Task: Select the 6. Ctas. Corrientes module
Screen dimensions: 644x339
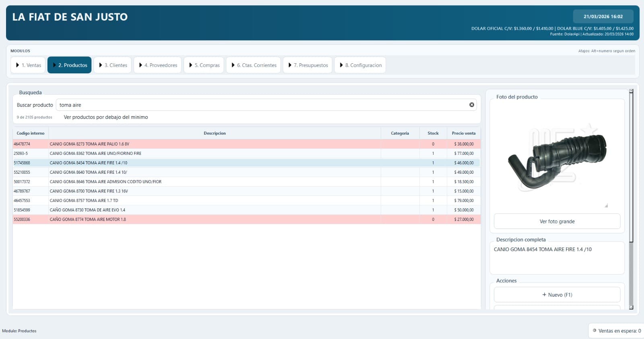Action: tap(254, 65)
